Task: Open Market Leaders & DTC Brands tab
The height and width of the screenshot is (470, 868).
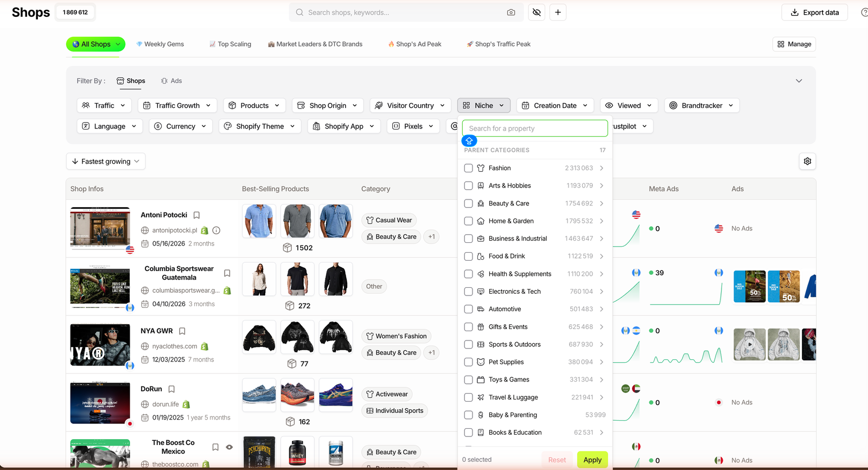Action: (x=315, y=44)
